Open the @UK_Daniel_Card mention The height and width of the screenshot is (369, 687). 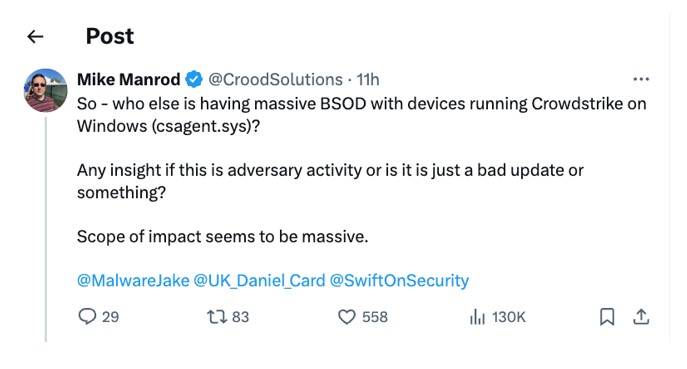click(259, 280)
